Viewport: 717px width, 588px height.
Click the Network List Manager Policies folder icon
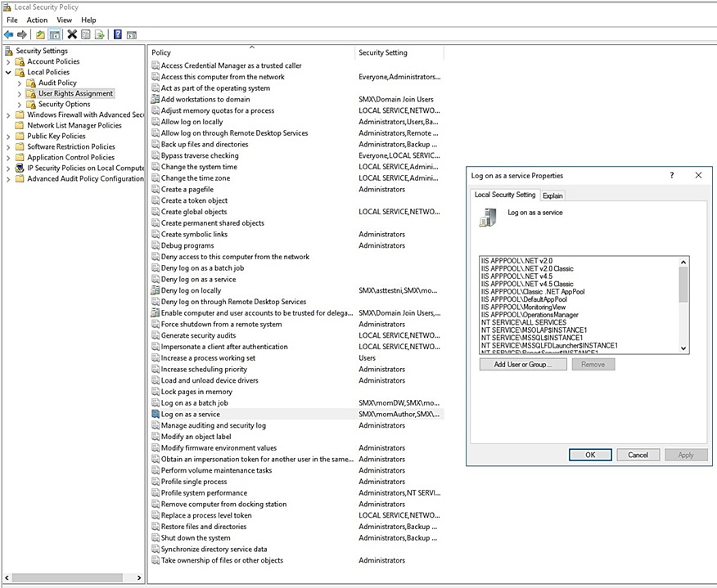click(x=20, y=125)
